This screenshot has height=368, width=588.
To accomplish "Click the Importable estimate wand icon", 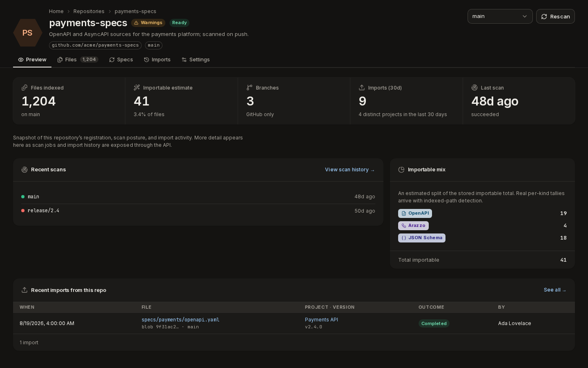I will [x=137, y=88].
